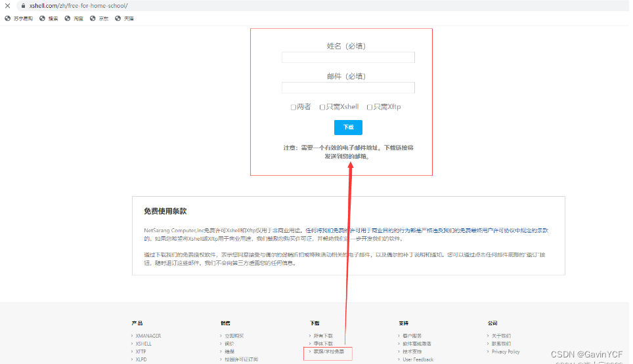This screenshot has width=633, height=364.
Task: Open the 字体下载 footer link
Action: (x=323, y=344)
